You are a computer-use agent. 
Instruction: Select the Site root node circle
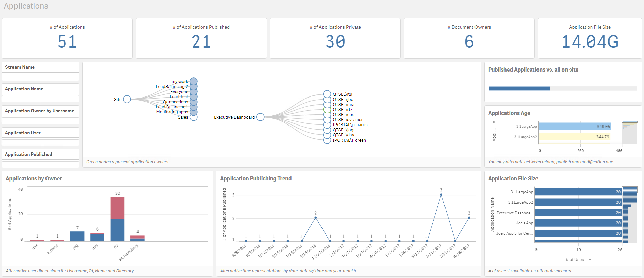tap(127, 99)
